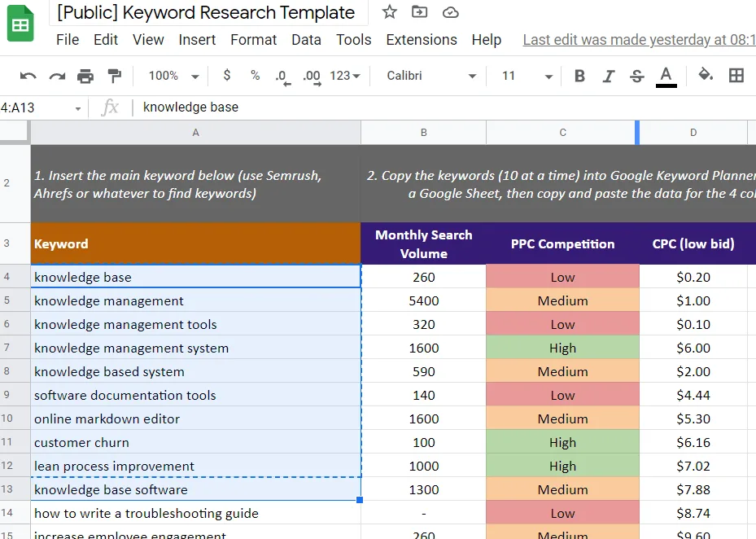Open the Data menu
The image size is (756, 539).
pos(306,40)
